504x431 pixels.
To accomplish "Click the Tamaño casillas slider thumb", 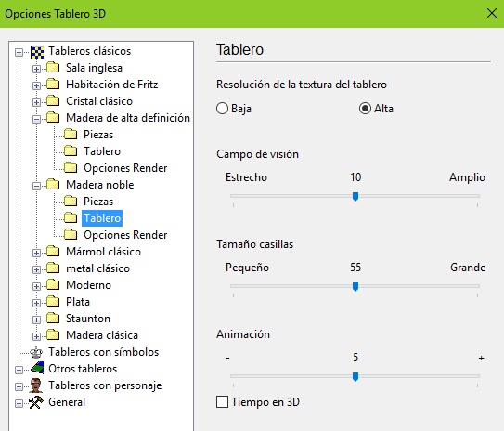I will (355, 286).
